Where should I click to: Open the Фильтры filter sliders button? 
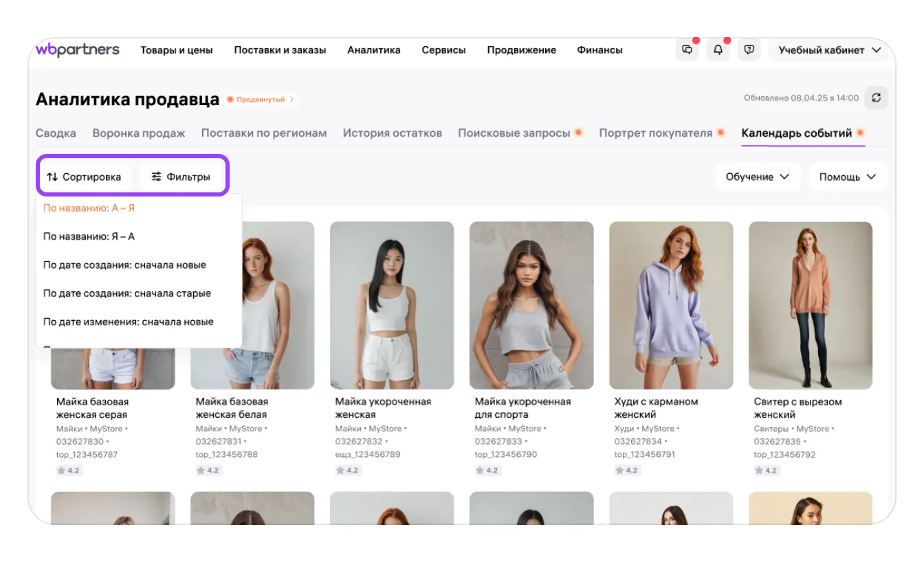tap(181, 177)
